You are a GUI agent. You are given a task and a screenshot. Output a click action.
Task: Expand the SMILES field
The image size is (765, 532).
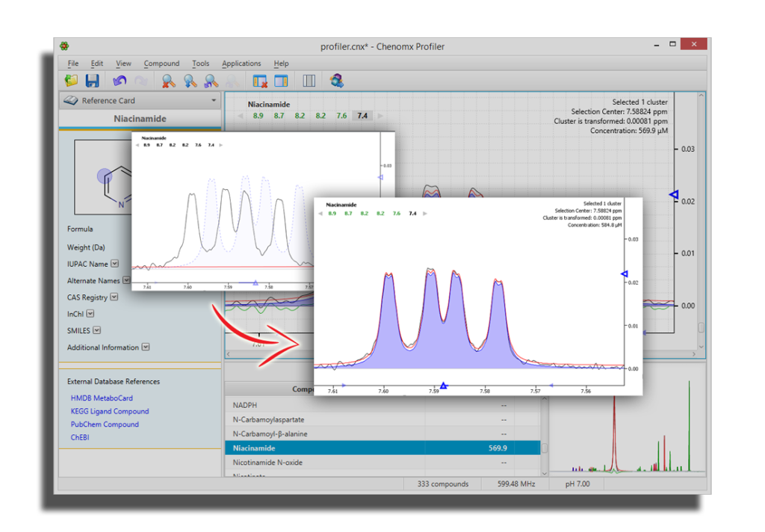(96, 330)
